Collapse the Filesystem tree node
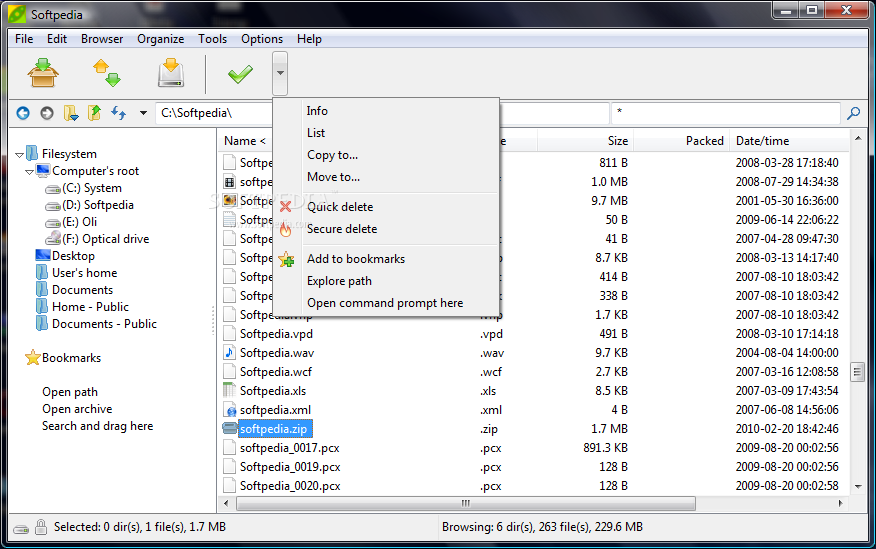Screen dimensions: 876x549 (20, 155)
